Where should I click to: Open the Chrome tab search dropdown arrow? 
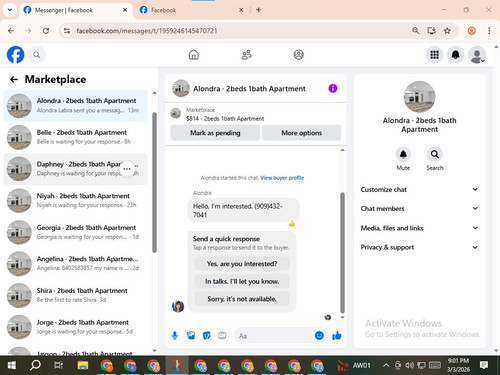(x=10, y=10)
